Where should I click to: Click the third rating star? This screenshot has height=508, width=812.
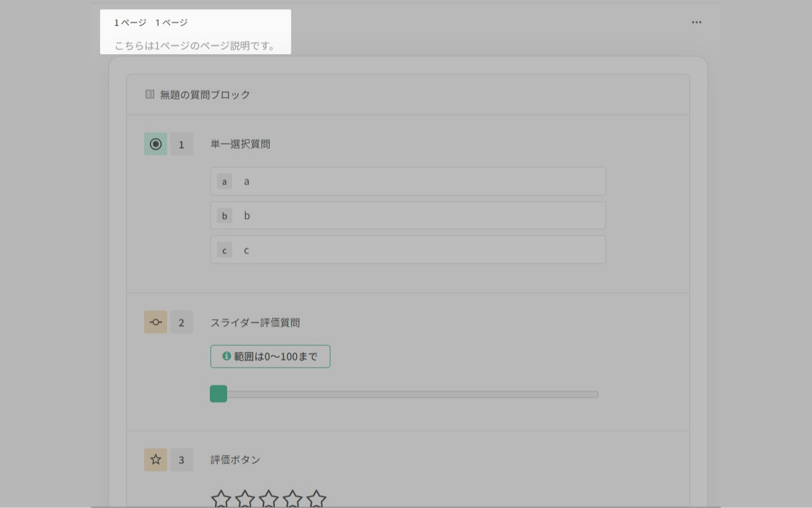[269, 499]
